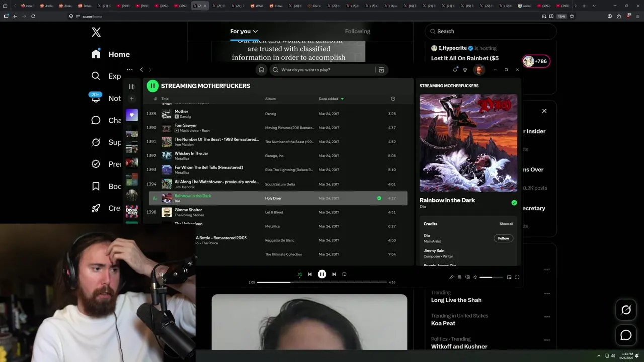Open the Grok floating button
Viewport: 644px width, 362px height.
point(626,310)
